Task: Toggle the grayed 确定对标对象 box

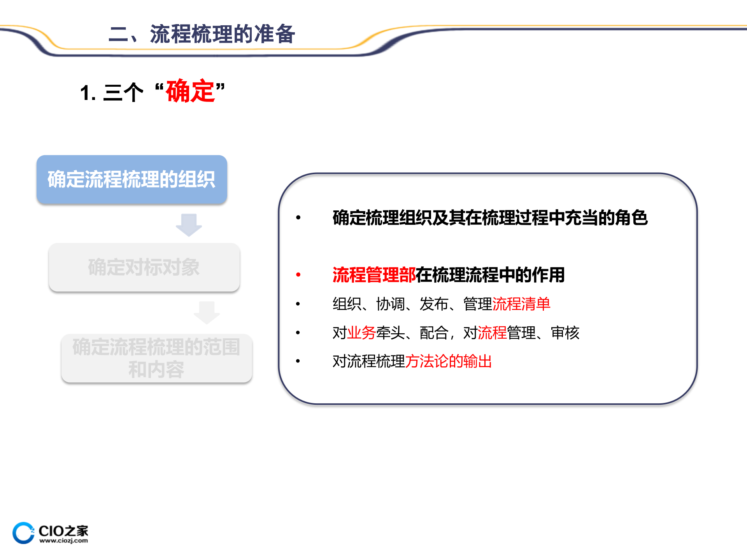Action: (x=145, y=268)
